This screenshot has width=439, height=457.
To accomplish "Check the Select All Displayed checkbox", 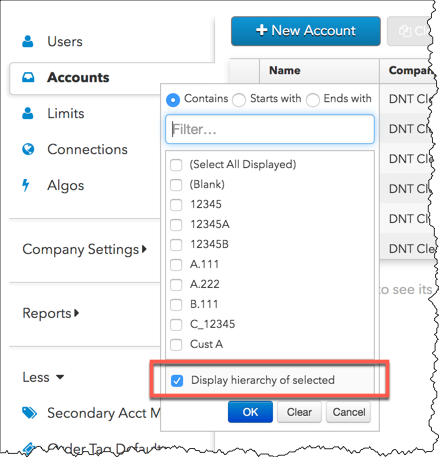I will pyautogui.click(x=176, y=165).
